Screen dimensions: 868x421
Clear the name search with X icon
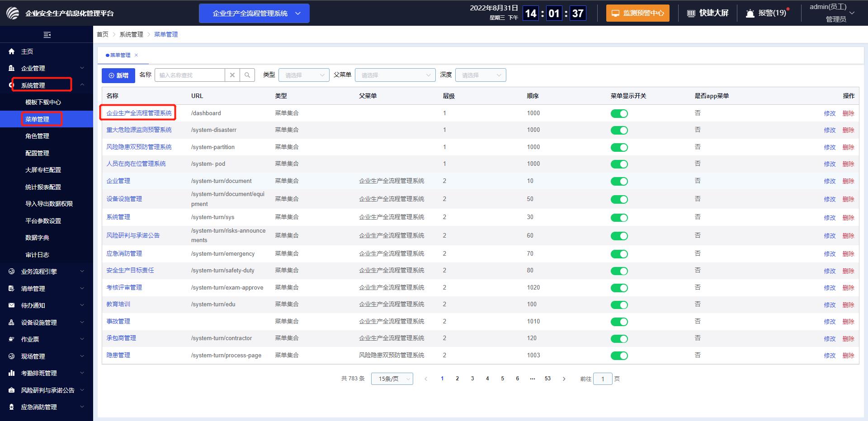[232, 75]
